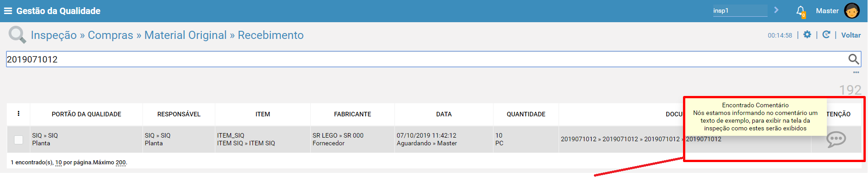The width and height of the screenshot is (868, 177).
Task: Click the Quantidade column header
Action: 526,114
